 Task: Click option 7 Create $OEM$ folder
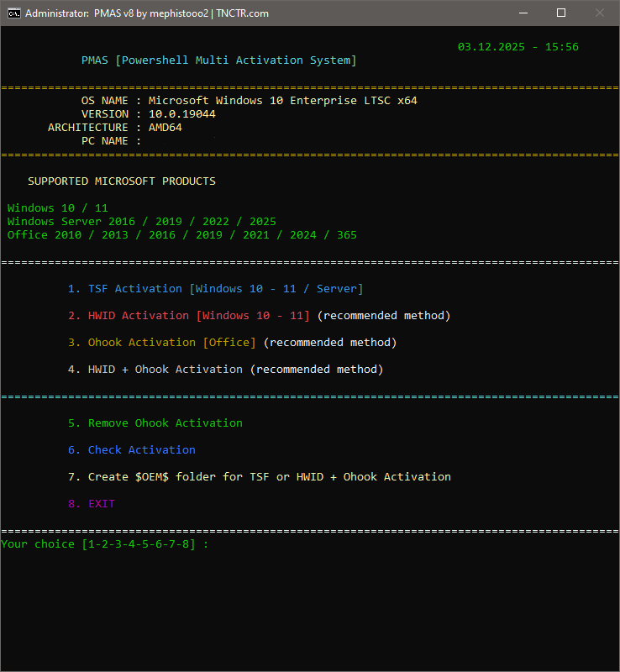pyautogui.click(x=260, y=477)
